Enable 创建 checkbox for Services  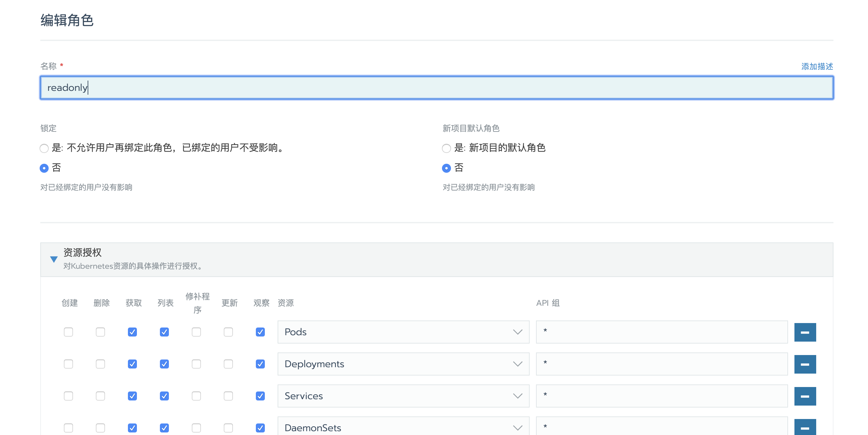click(68, 396)
